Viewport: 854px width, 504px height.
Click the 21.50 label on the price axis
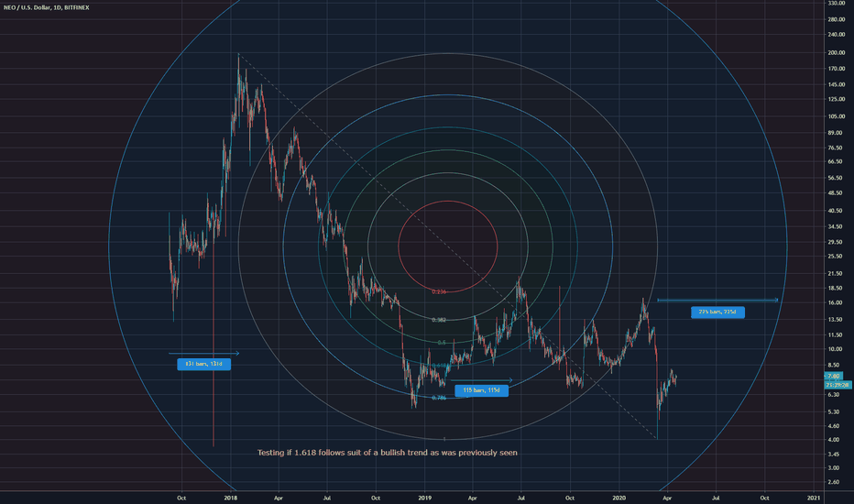835,273
